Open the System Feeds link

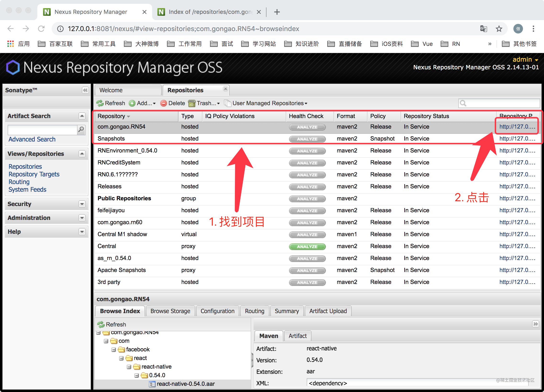coord(27,190)
